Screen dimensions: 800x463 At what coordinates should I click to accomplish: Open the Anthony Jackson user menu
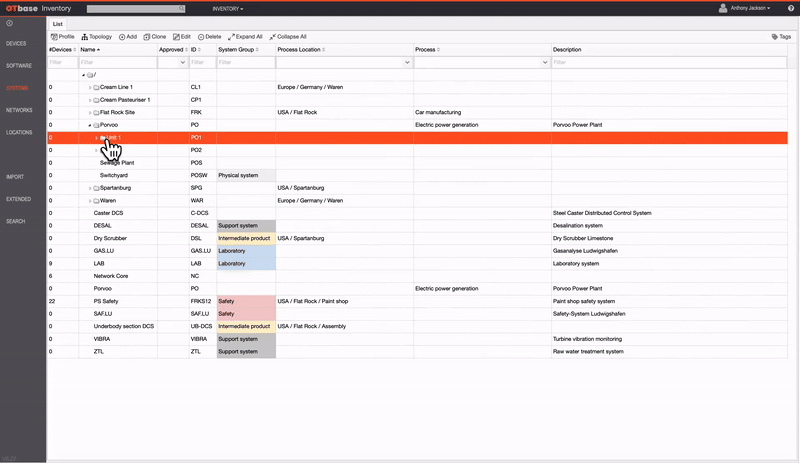click(x=750, y=8)
